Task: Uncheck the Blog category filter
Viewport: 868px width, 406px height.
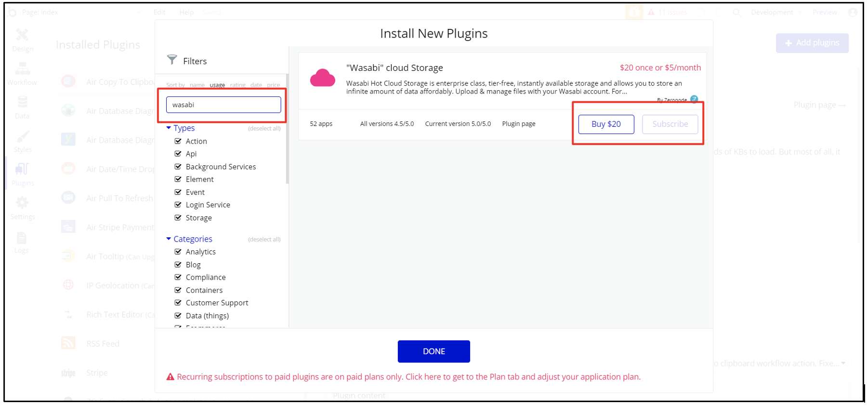Action: click(178, 264)
